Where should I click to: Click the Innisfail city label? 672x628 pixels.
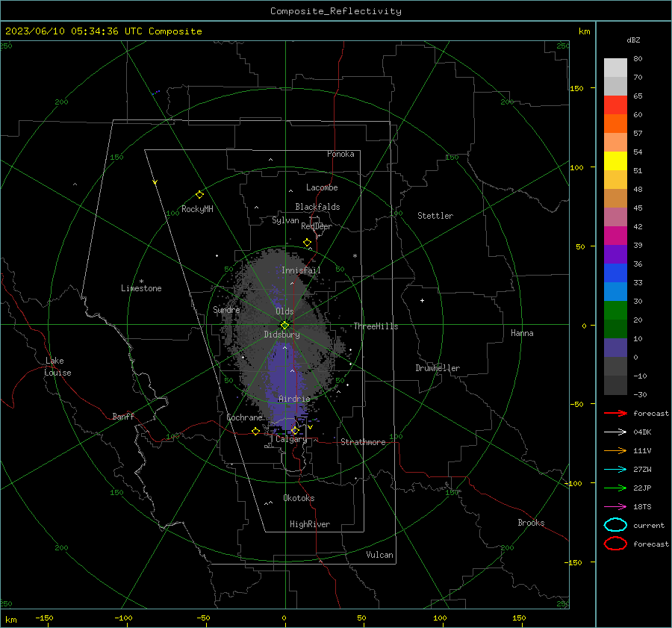pos(301,270)
